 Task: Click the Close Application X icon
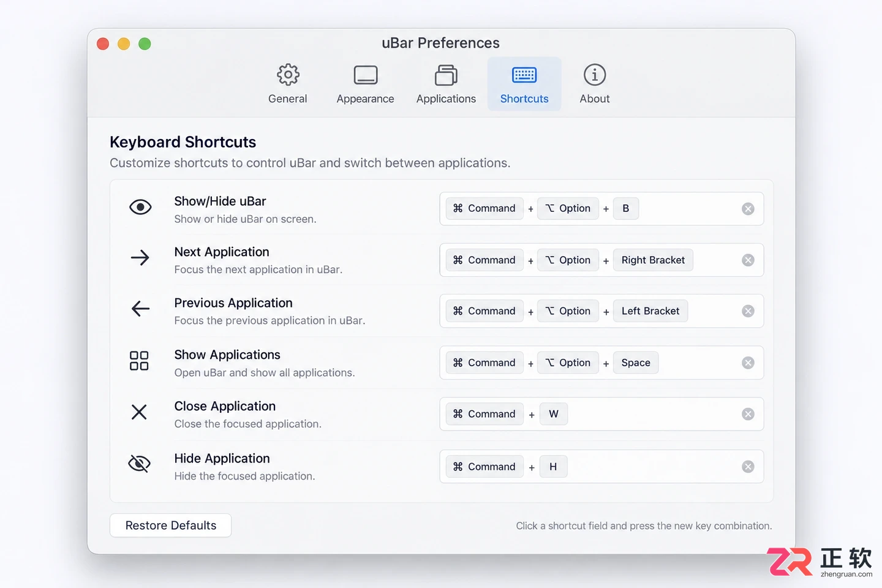coord(139,412)
